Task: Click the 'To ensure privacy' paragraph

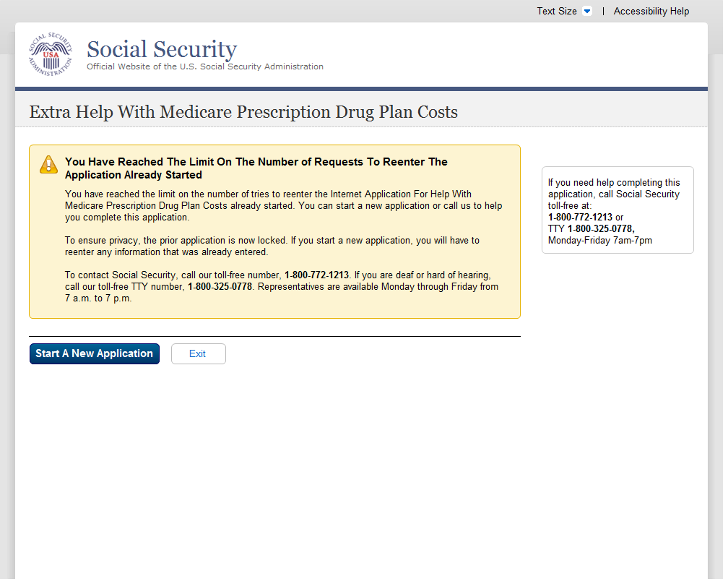Action: click(272, 246)
